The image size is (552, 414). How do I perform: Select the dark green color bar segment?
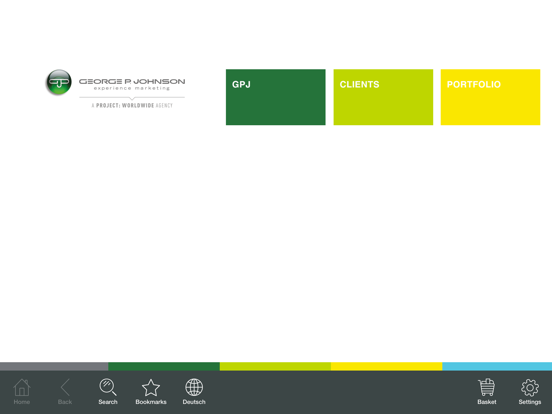[x=164, y=366]
